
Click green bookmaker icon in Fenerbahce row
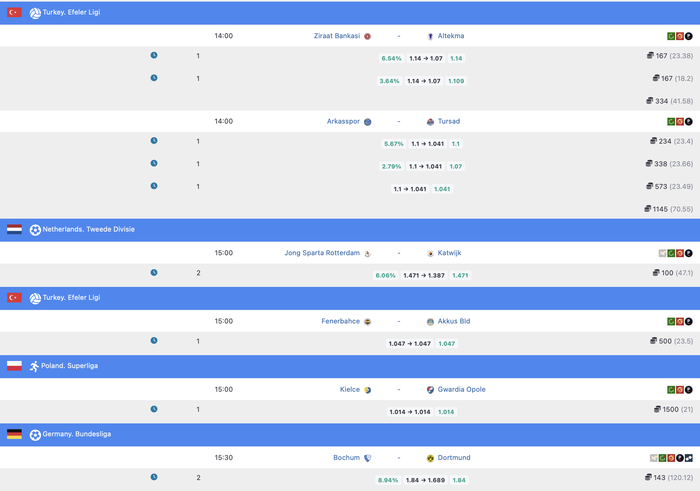(x=671, y=321)
